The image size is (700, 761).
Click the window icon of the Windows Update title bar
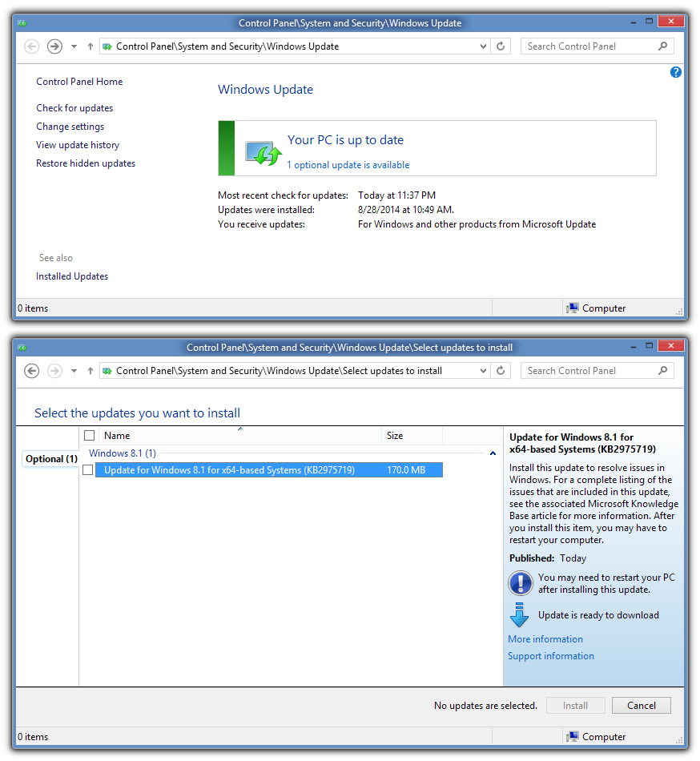click(x=22, y=22)
